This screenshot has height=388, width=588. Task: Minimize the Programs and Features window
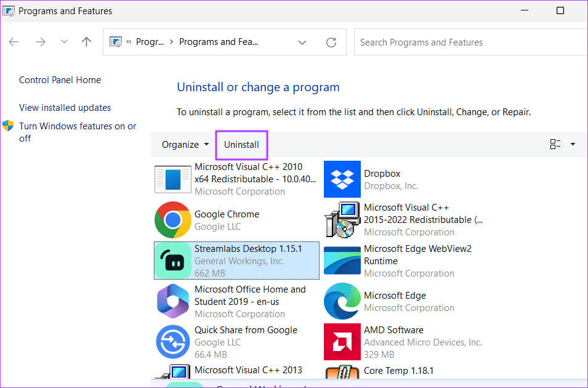click(525, 10)
